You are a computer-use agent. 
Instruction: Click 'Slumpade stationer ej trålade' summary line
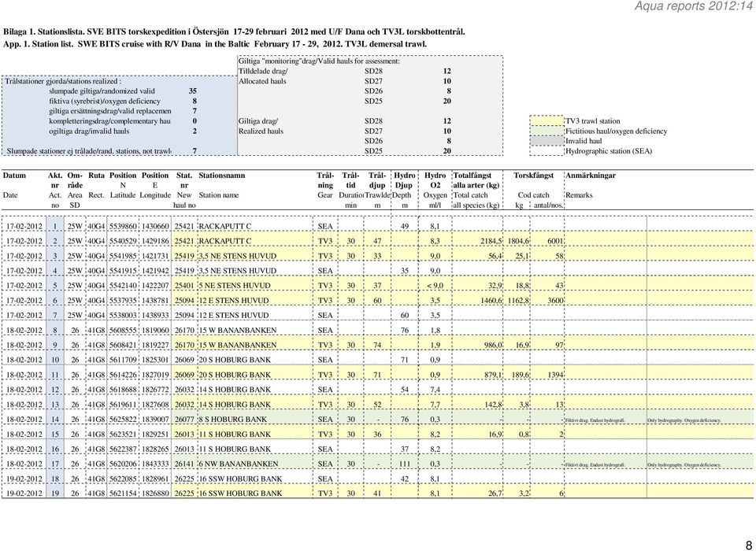(x=89, y=151)
